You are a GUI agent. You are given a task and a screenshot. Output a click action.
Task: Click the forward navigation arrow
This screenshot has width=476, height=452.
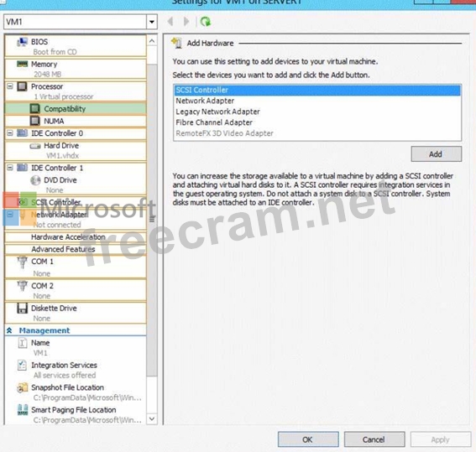(186, 22)
